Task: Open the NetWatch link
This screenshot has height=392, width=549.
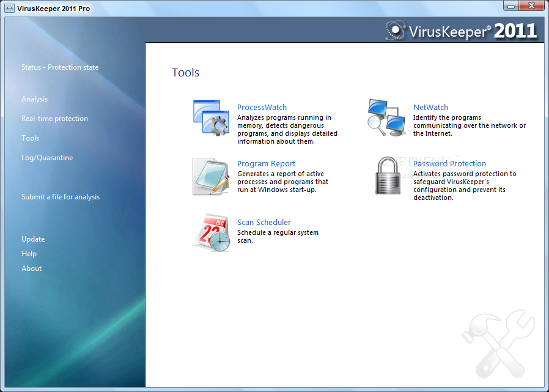Action: 430,107
